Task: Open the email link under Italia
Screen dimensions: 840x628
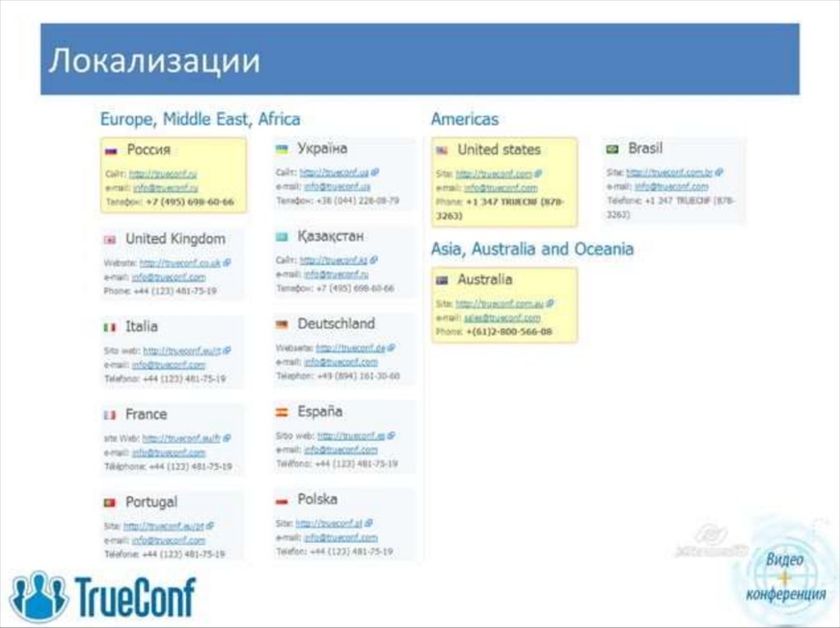Action: click(x=169, y=365)
